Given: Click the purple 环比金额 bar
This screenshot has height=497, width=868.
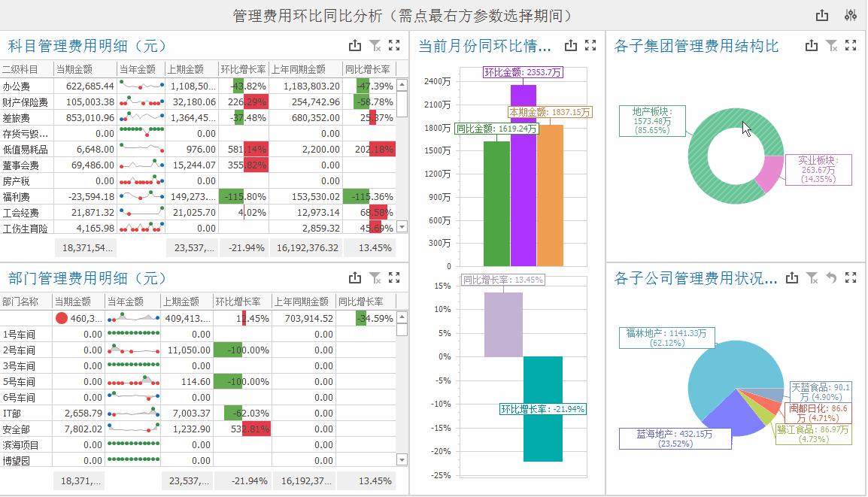Looking at the screenshot, I should 523,175.
